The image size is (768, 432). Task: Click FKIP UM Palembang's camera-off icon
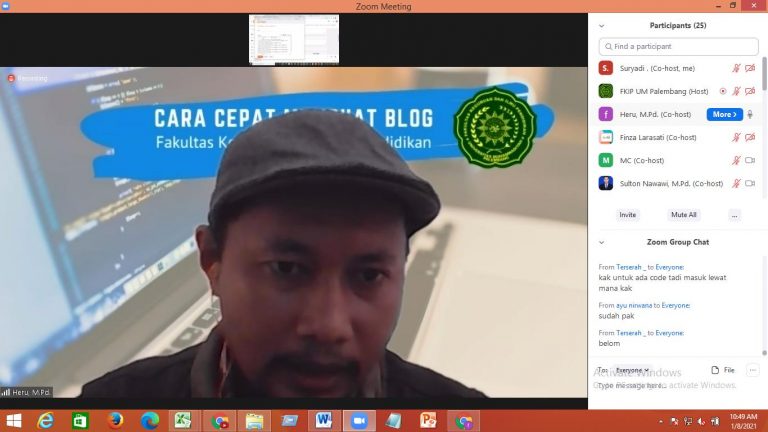click(750, 91)
